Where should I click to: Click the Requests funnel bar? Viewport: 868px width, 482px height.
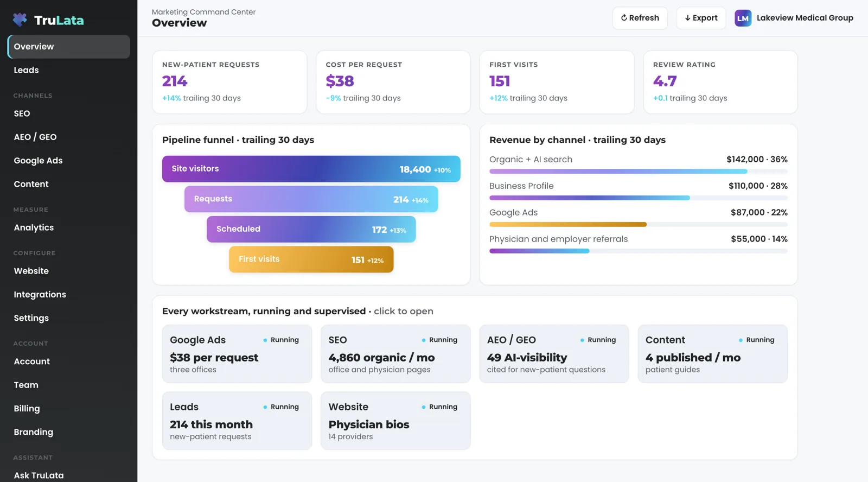(311, 199)
